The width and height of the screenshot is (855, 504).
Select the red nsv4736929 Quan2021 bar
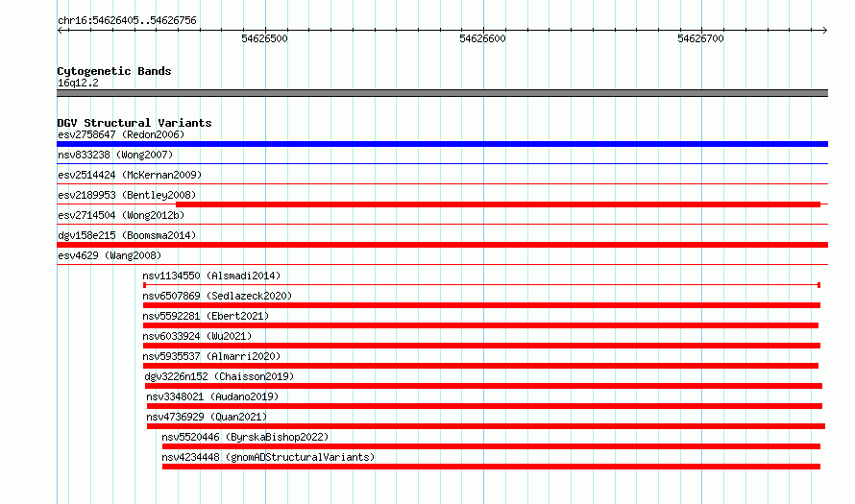[486, 426]
